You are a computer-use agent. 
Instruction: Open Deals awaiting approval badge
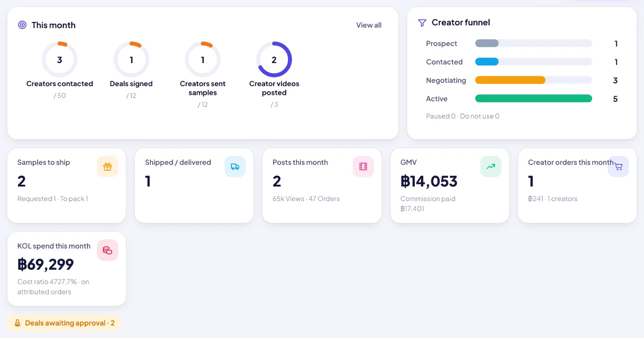[64, 323]
